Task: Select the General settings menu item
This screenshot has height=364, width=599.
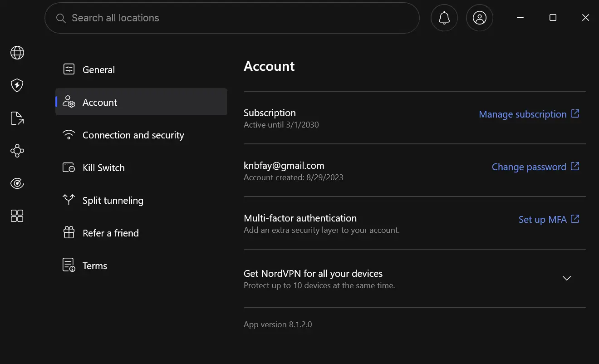Action: pyautogui.click(x=141, y=69)
